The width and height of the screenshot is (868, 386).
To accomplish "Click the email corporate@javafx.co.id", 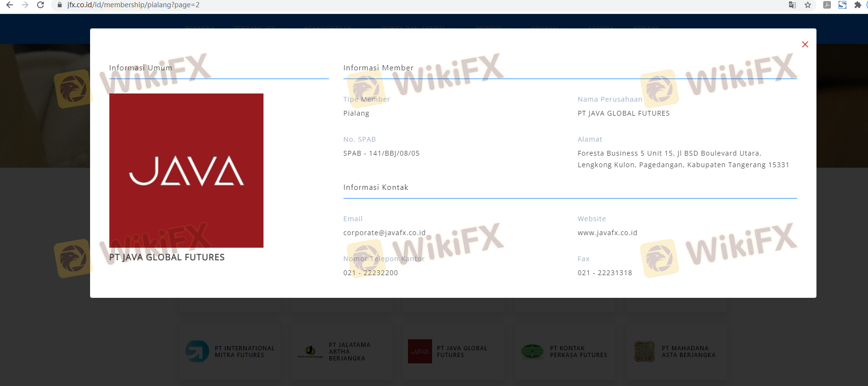I will [384, 233].
